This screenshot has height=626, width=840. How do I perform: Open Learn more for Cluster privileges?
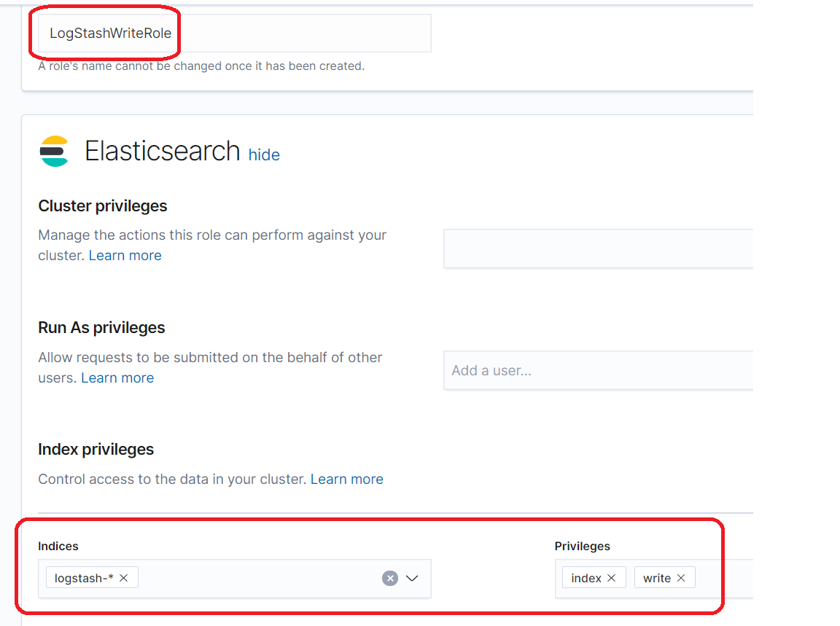(125, 255)
